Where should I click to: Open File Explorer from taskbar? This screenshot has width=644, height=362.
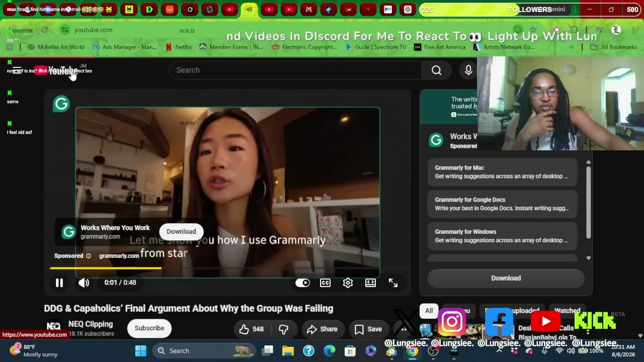tap(288, 351)
